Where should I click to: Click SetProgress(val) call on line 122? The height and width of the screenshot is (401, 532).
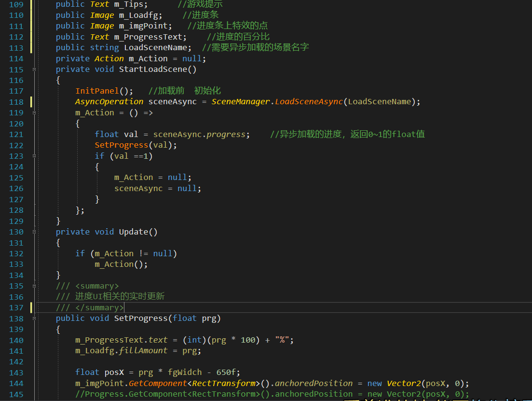pyautogui.click(x=136, y=145)
